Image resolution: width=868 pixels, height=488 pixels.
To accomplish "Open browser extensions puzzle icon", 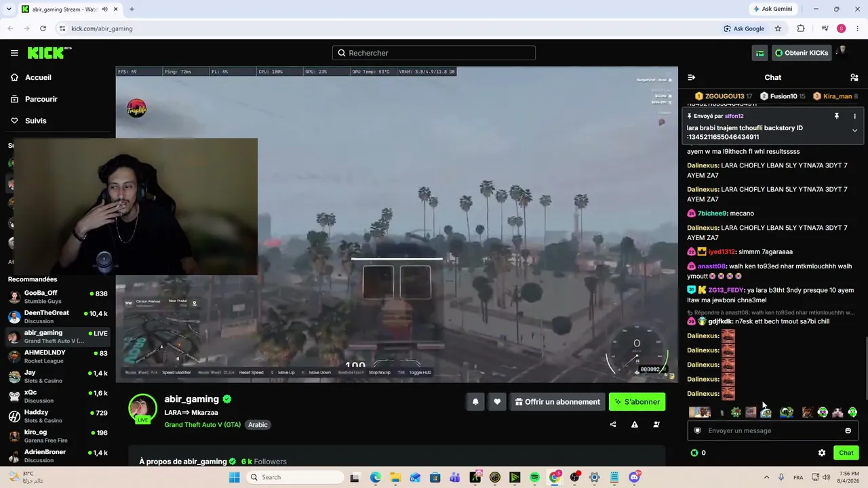I will pyautogui.click(x=801, y=28).
